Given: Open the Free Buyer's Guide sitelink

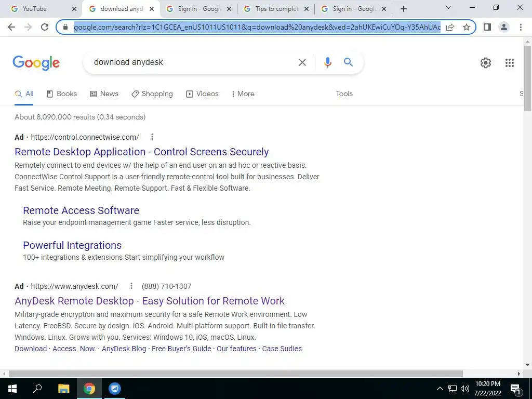Looking at the screenshot, I should click(181, 349).
